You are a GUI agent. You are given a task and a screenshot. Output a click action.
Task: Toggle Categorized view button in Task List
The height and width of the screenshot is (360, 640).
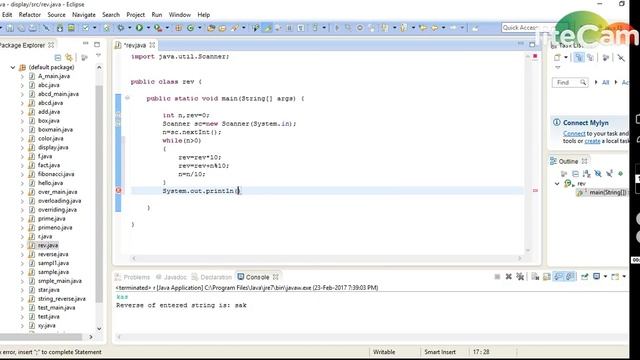pyautogui.click(x=579, y=58)
